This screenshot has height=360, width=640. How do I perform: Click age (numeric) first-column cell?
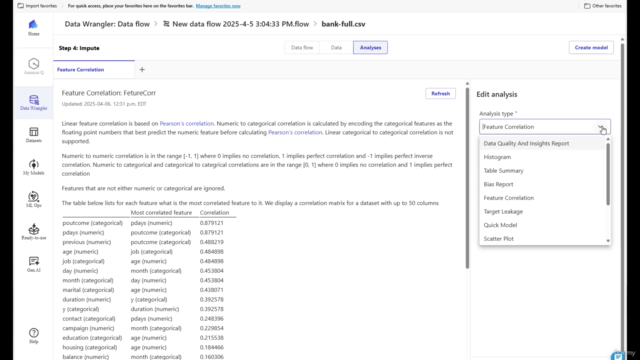80,251
